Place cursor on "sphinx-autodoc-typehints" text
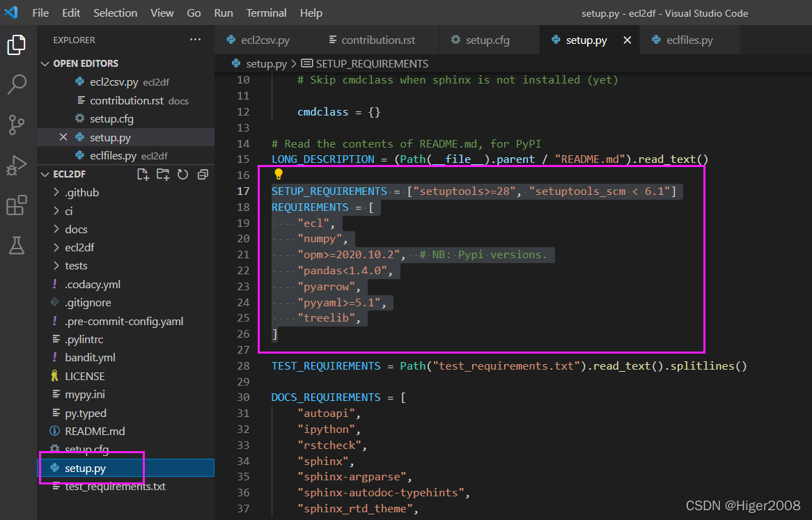 point(380,493)
